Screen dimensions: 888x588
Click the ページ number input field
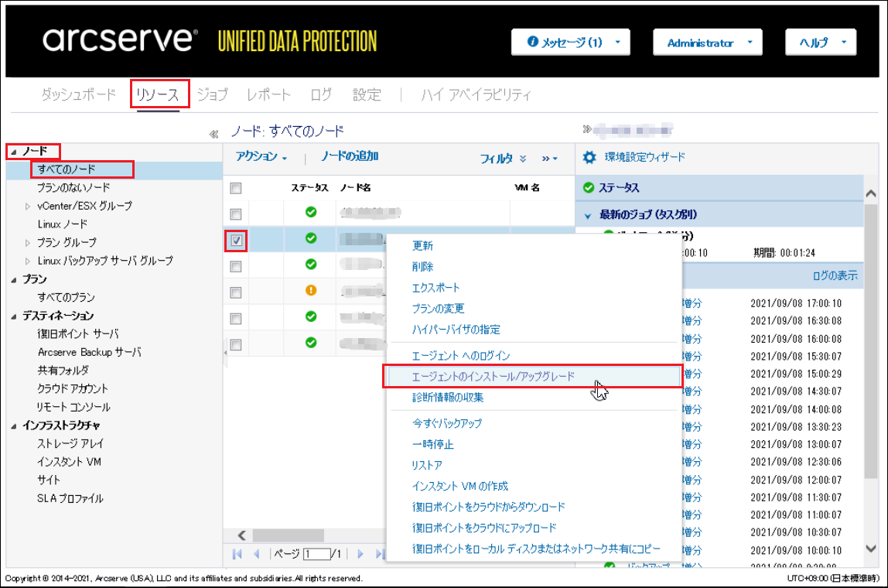(x=317, y=554)
